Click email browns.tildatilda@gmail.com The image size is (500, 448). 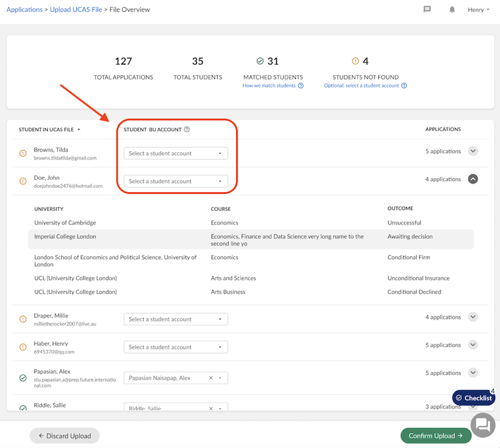[65, 158]
